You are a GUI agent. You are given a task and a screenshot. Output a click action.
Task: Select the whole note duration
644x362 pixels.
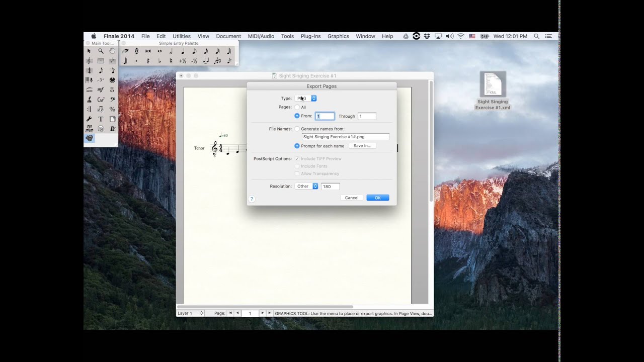[x=159, y=51]
